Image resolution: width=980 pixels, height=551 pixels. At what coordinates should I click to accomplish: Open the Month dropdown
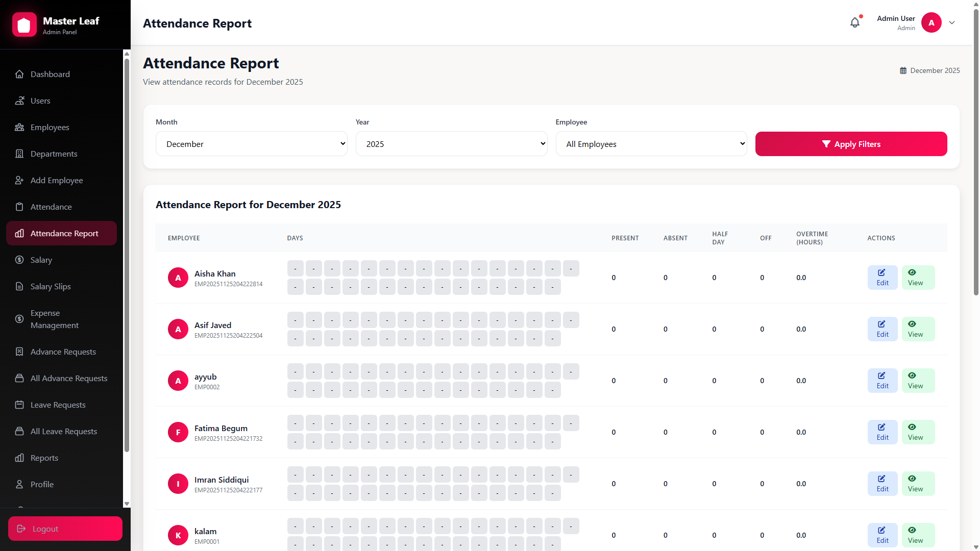pos(251,143)
